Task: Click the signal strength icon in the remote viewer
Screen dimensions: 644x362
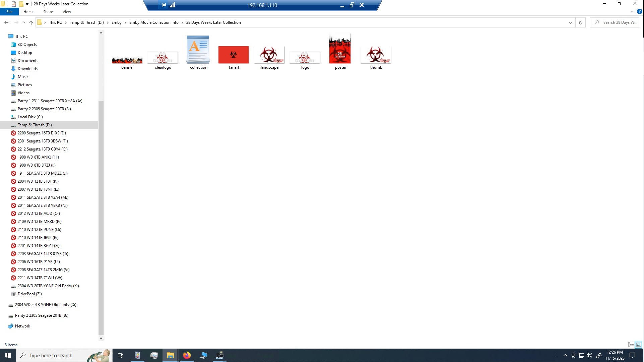Action: point(173,5)
